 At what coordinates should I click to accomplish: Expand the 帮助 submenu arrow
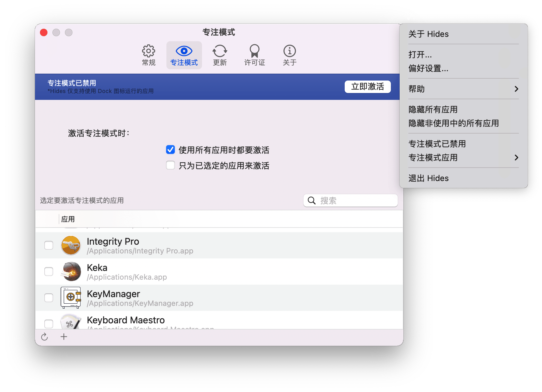tap(516, 89)
